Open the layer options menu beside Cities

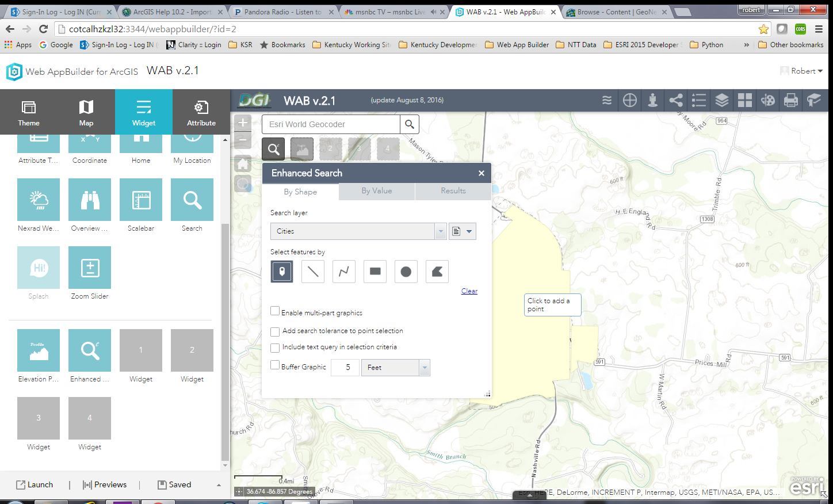[462, 231]
